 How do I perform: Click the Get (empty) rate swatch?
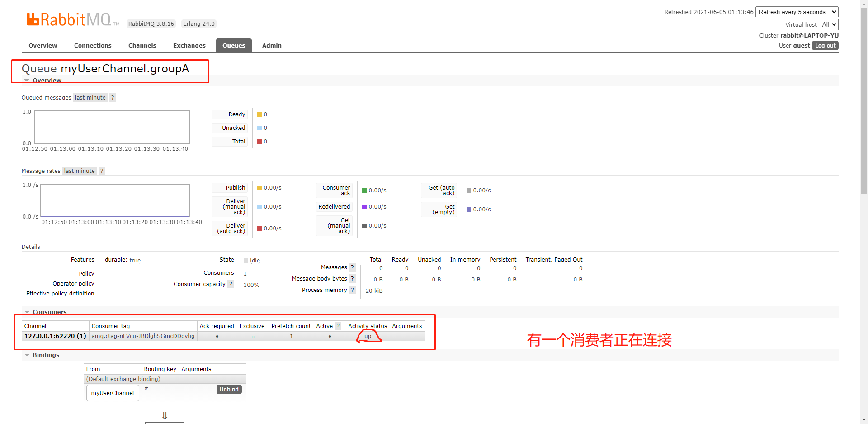pyautogui.click(x=469, y=210)
